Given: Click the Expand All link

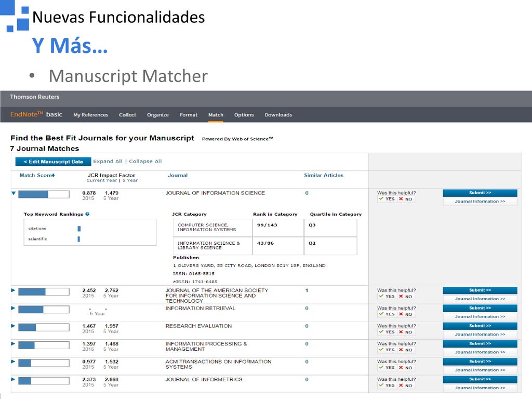Looking at the screenshot, I should click(x=108, y=162).
